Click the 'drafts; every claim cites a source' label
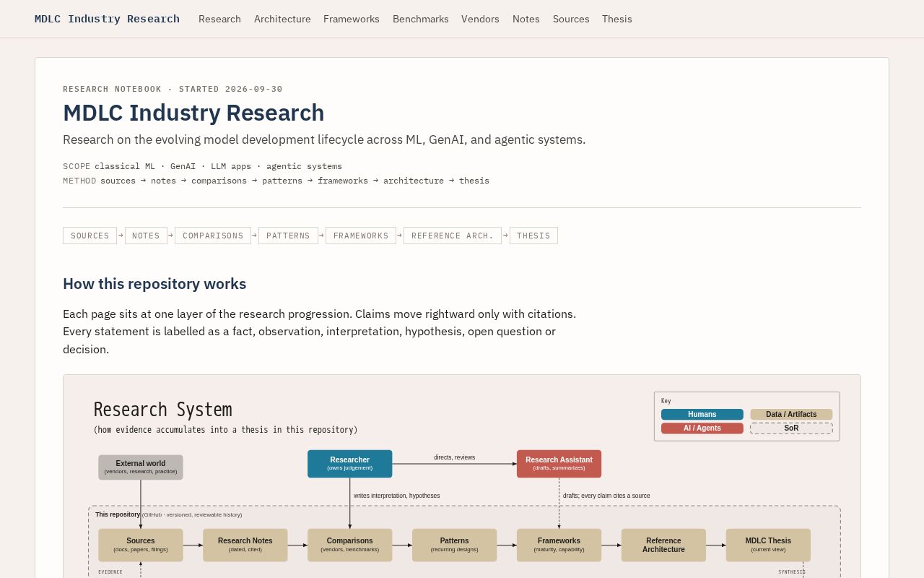Viewport: 924px width, 578px height. coord(606,496)
